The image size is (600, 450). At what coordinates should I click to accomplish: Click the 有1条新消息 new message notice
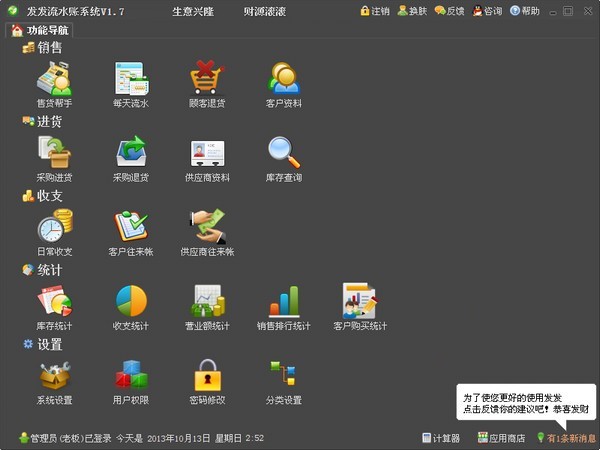(x=566, y=438)
